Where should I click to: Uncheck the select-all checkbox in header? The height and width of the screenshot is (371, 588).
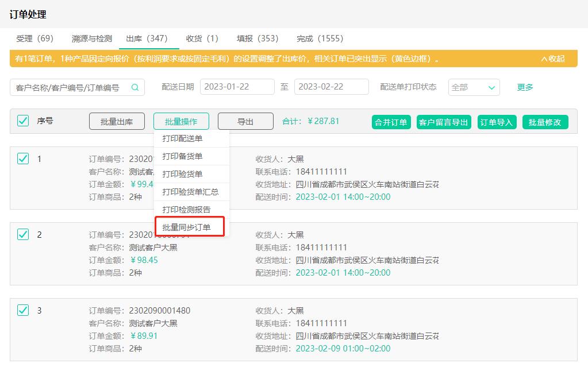[x=22, y=121]
